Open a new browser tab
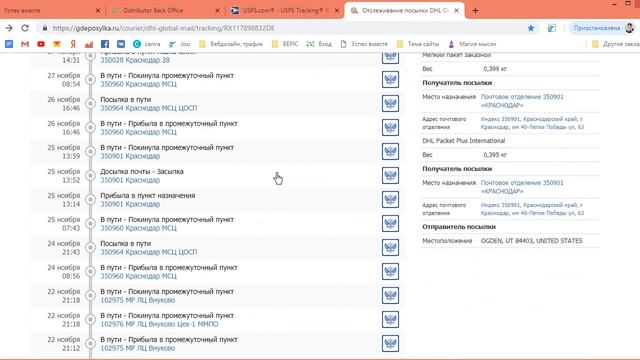 [475, 11]
